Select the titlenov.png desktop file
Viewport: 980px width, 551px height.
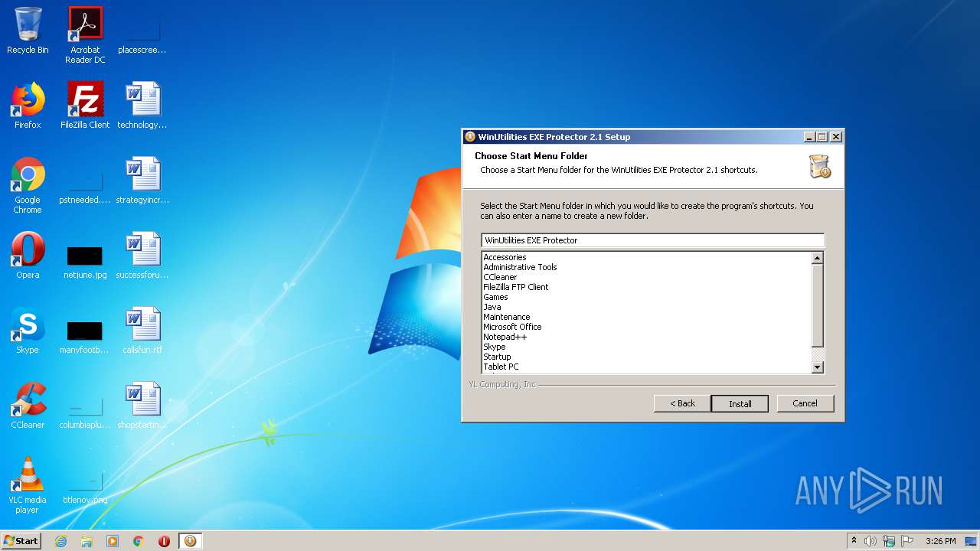[x=85, y=488]
